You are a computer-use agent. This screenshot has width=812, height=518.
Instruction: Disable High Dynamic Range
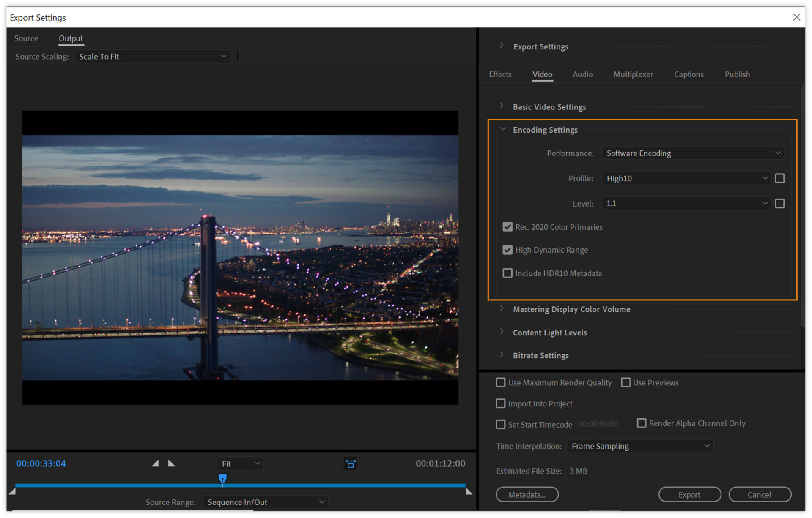click(507, 250)
